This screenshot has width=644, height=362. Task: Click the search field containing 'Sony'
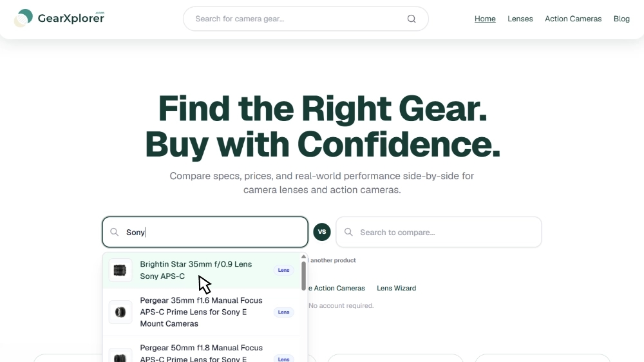[205, 232]
